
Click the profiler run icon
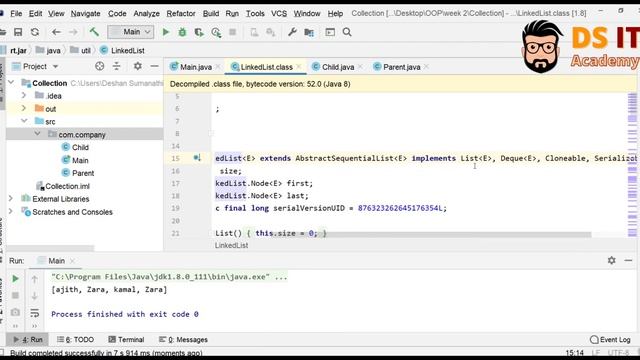(216, 32)
